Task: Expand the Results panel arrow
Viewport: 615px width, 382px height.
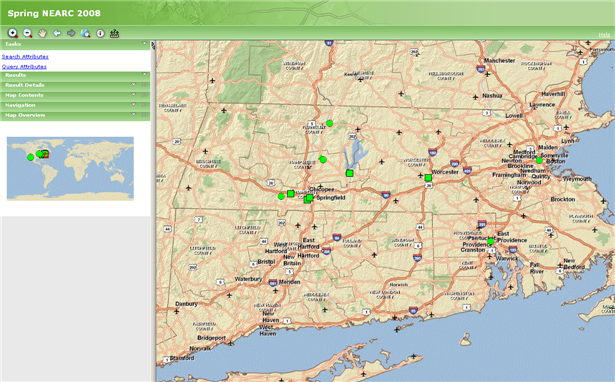Action: pyautogui.click(x=144, y=74)
